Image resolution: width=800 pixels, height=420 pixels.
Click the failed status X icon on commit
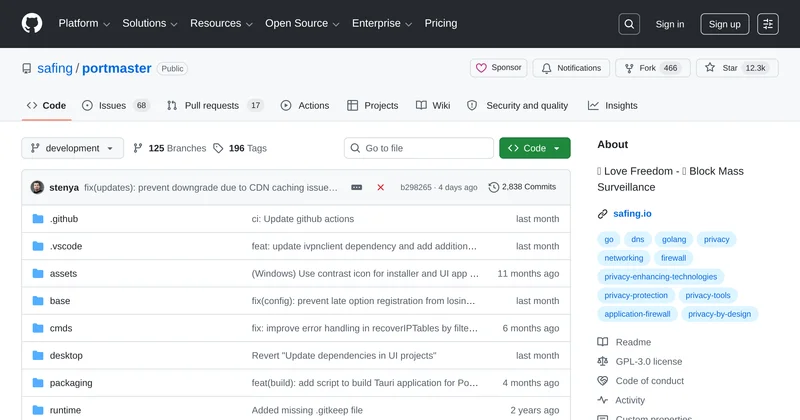click(x=380, y=187)
